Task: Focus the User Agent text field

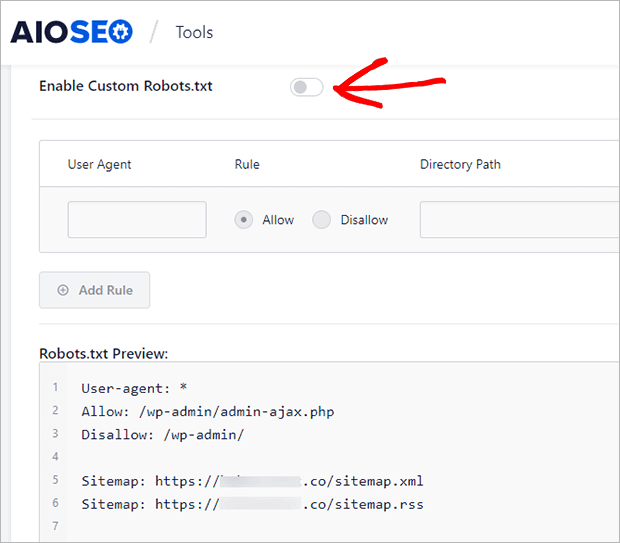Action: click(137, 220)
